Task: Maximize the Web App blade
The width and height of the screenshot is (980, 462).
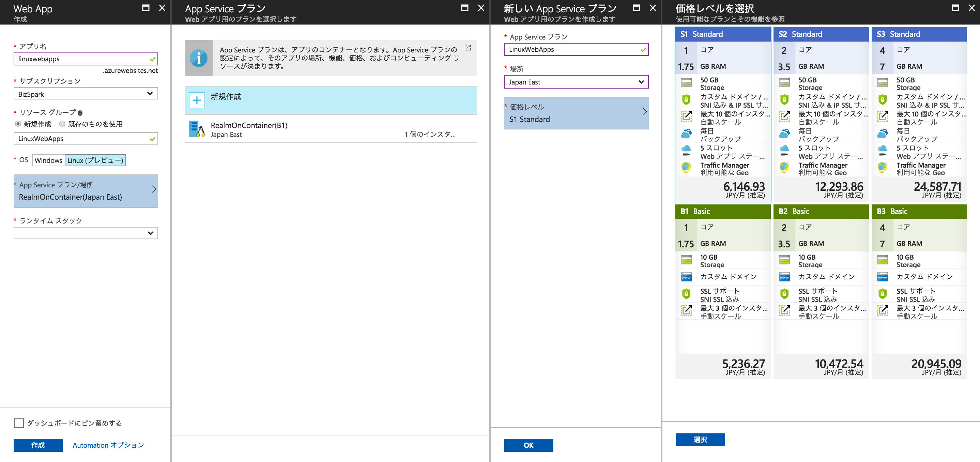Action: [146, 8]
